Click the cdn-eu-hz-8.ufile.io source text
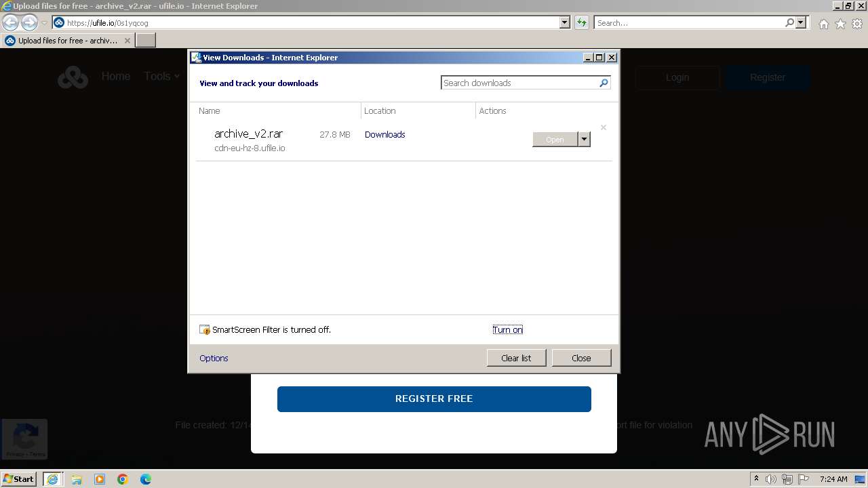 (250, 148)
